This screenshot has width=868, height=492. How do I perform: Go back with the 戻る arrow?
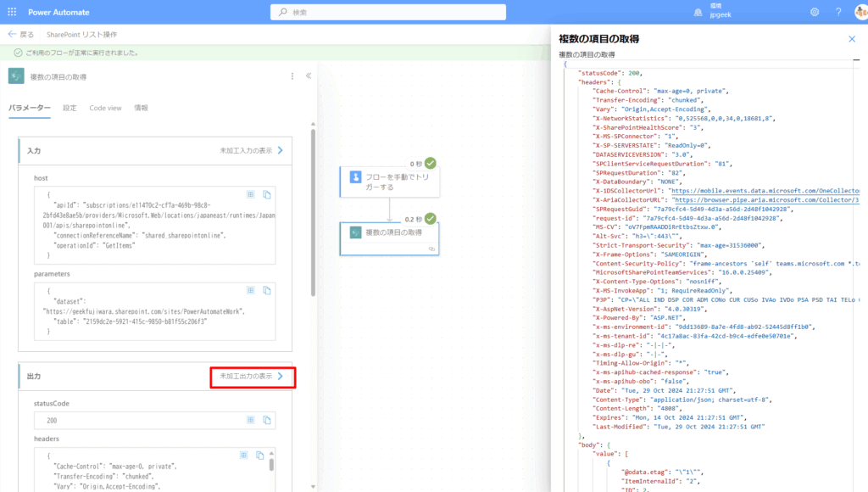20,34
